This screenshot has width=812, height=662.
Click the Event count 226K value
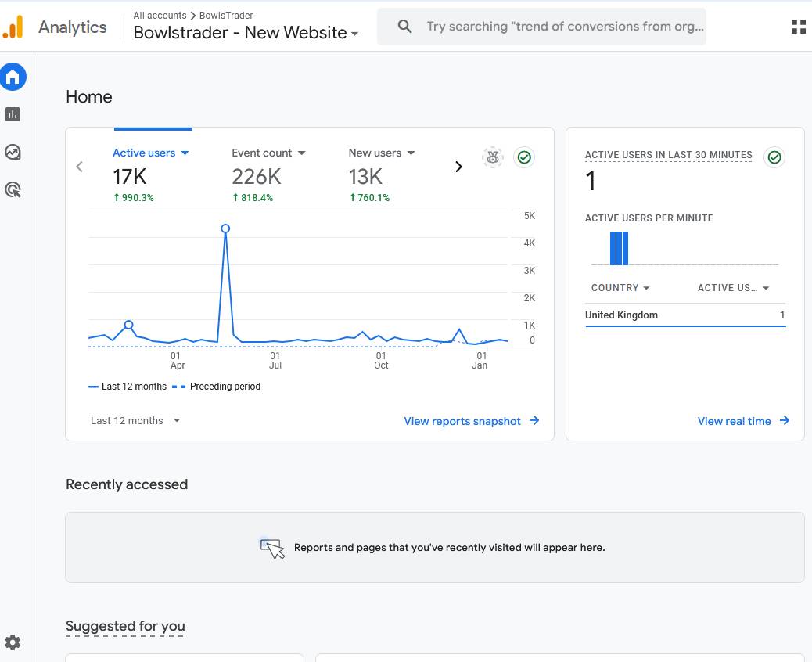[257, 177]
